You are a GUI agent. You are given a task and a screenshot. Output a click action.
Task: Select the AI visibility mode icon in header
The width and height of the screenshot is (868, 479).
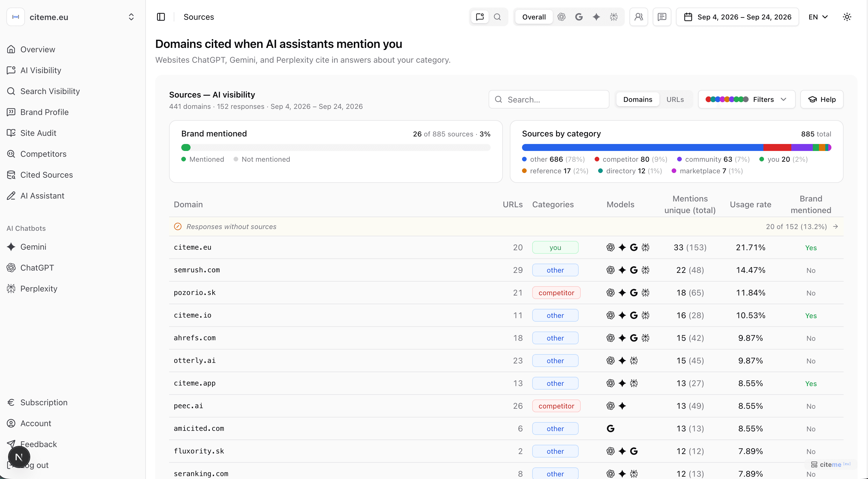[x=480, y=17]
